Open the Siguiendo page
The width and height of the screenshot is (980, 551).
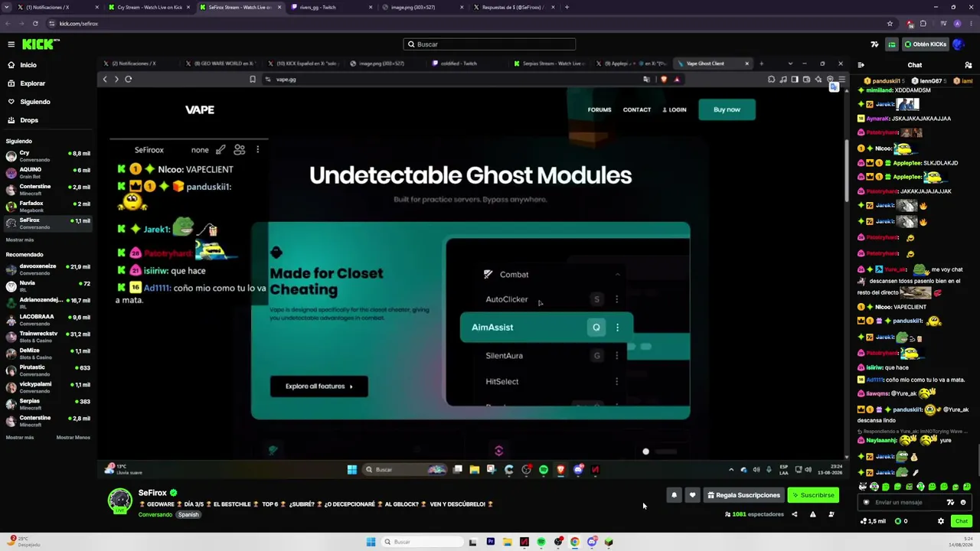[34, 102]
